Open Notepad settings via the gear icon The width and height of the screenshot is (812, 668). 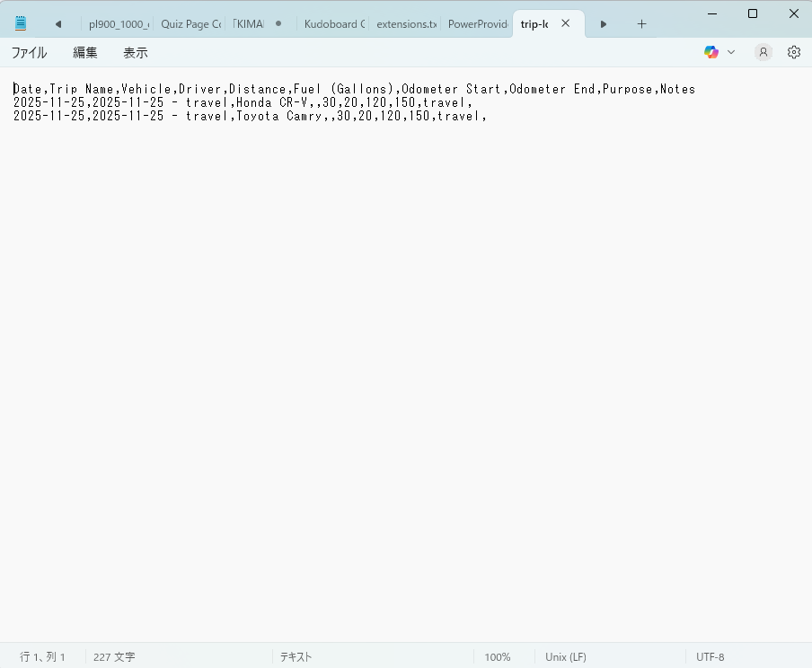[x=793, y=52]
